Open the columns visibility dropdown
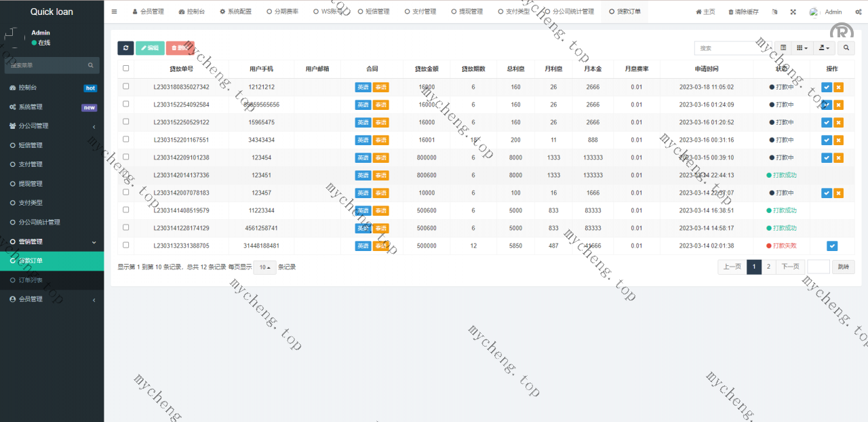The image size is (868, 422). click(802, 47)
